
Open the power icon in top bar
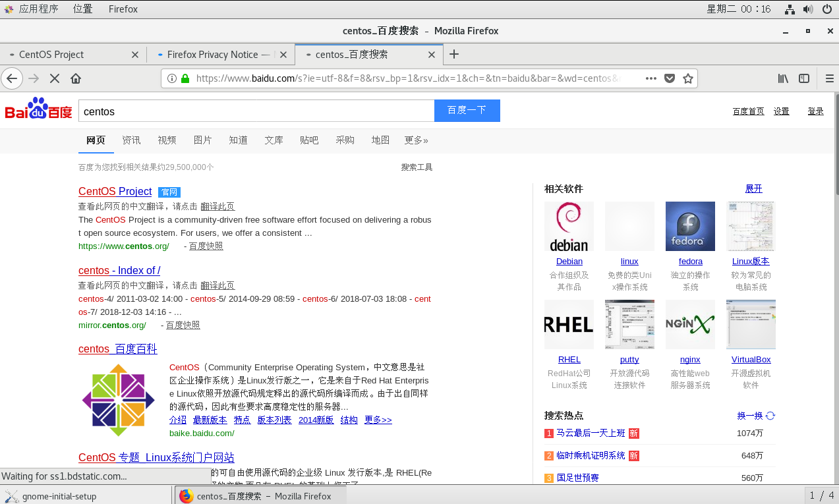point(826,9)
